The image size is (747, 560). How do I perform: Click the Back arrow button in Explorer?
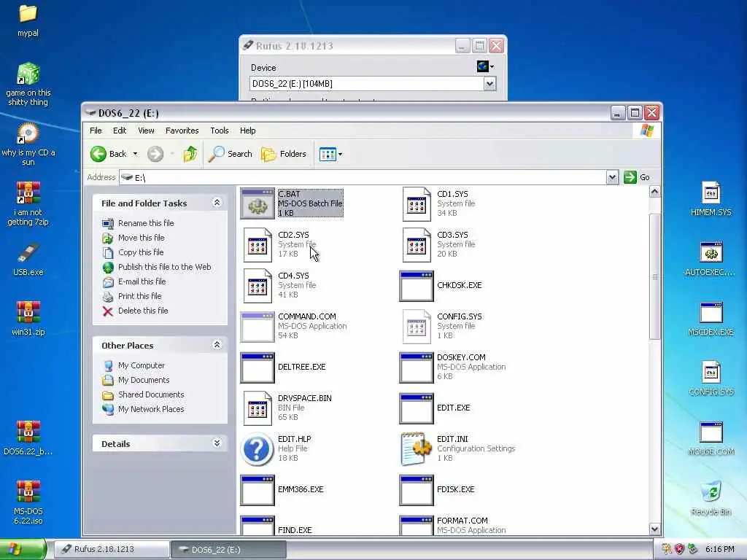109,154
